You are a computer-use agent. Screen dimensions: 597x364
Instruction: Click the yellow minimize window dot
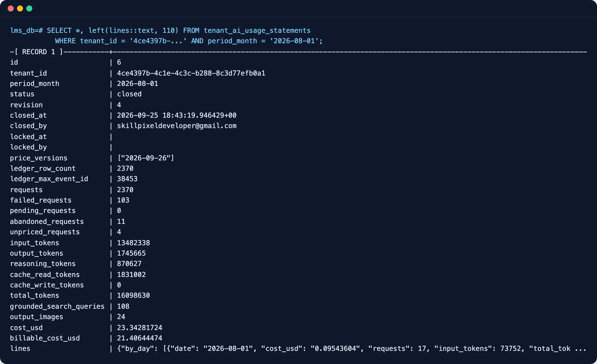coord(20,8)
